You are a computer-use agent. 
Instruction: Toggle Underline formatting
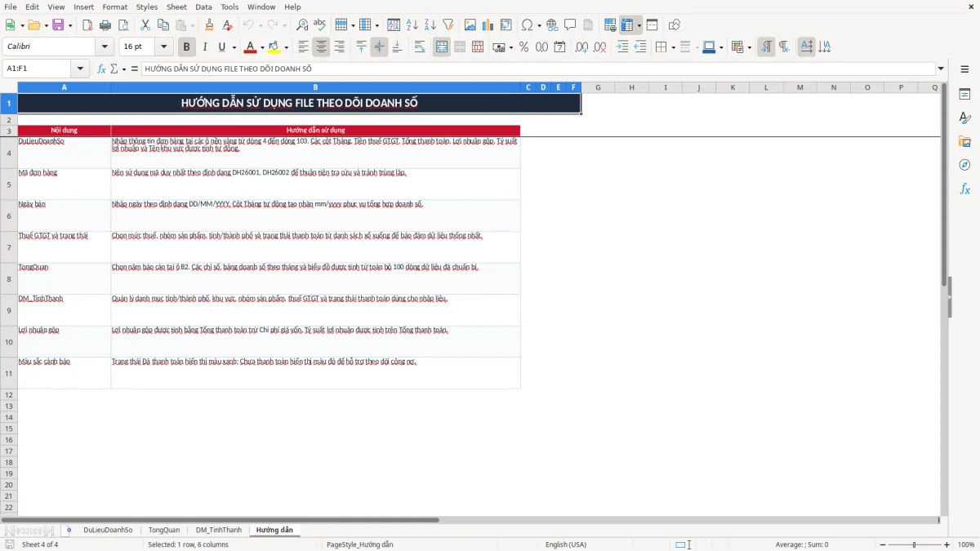click(x=221, y=47)
